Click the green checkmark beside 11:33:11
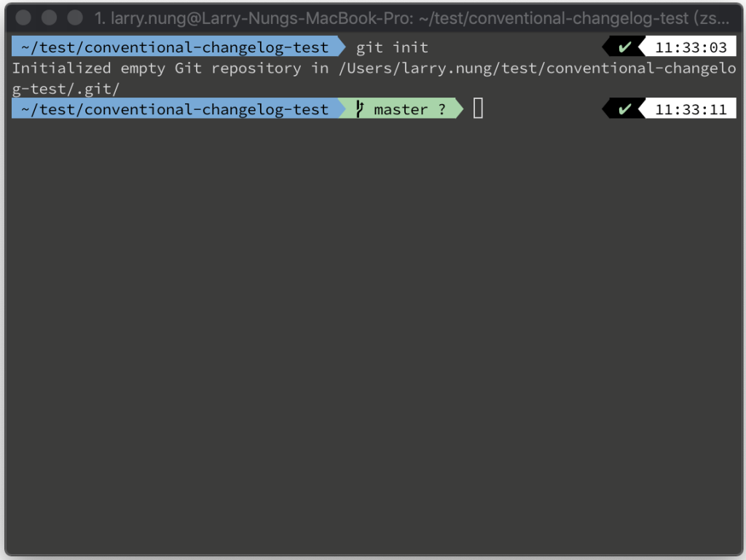This screenshot has width=746, height=560. [x=624, y=109]
